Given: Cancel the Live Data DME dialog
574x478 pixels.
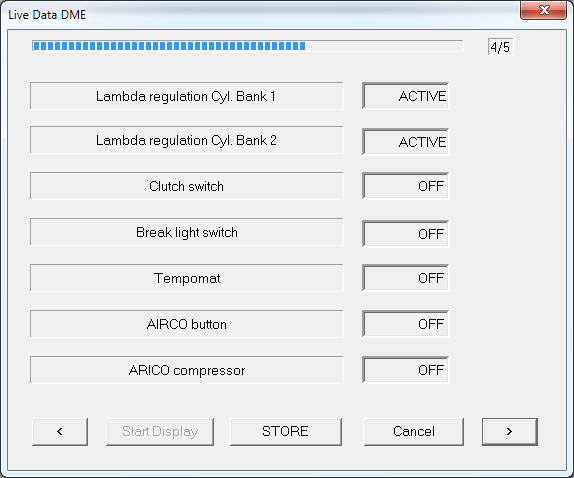Looking at the screenshot, I should tap(414, 432).
